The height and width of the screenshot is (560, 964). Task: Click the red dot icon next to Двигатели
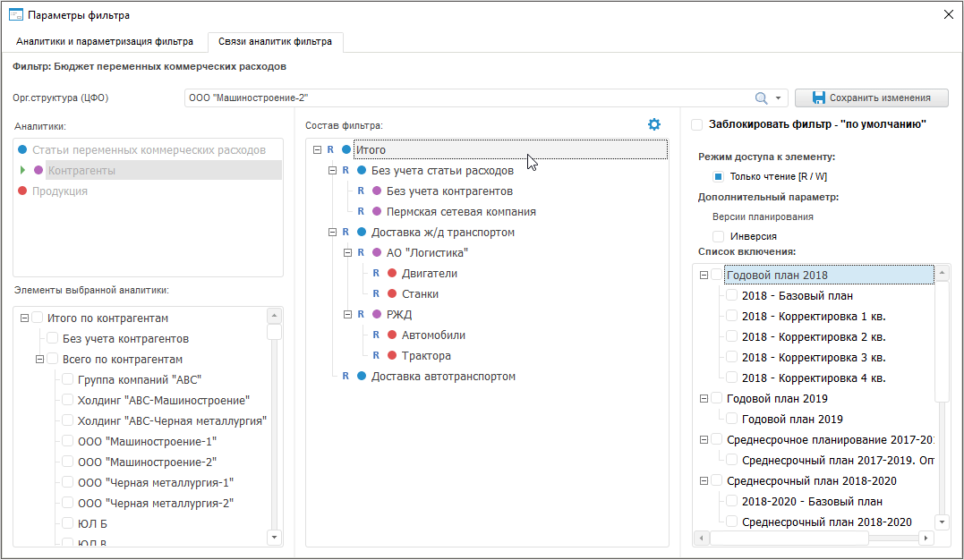tap(392, 274)
